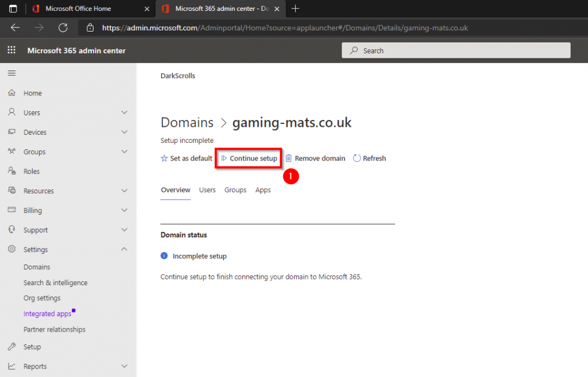This screenshot has height=377, width=588.
Task: Click the Groups people icon
Action: [11, 151]
